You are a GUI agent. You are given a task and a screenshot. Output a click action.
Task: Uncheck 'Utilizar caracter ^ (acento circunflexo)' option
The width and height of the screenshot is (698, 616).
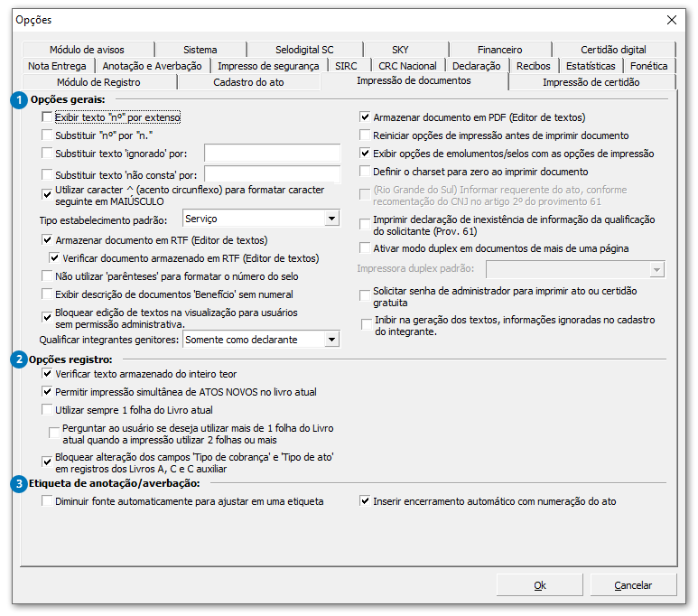pyautogui.click(x=47, y=195)
